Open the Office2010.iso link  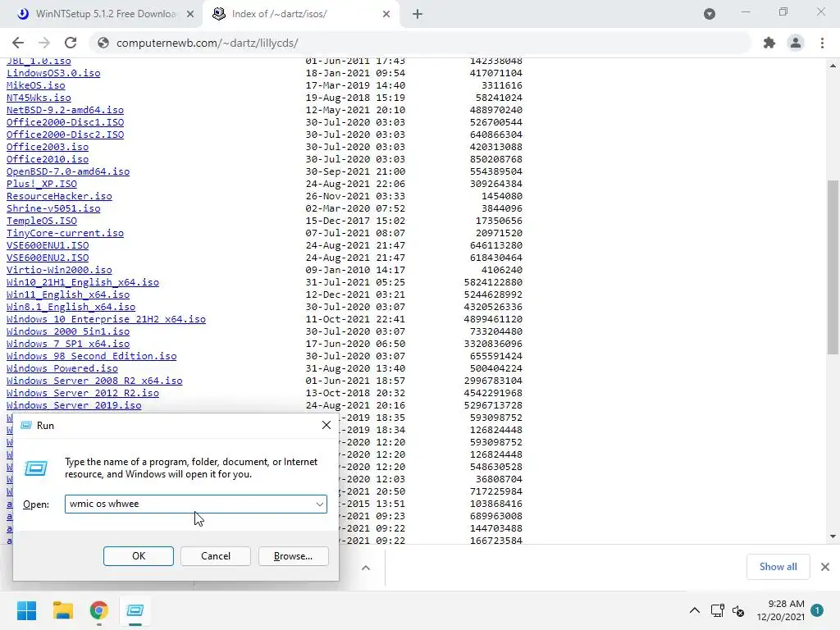[48, 159]
